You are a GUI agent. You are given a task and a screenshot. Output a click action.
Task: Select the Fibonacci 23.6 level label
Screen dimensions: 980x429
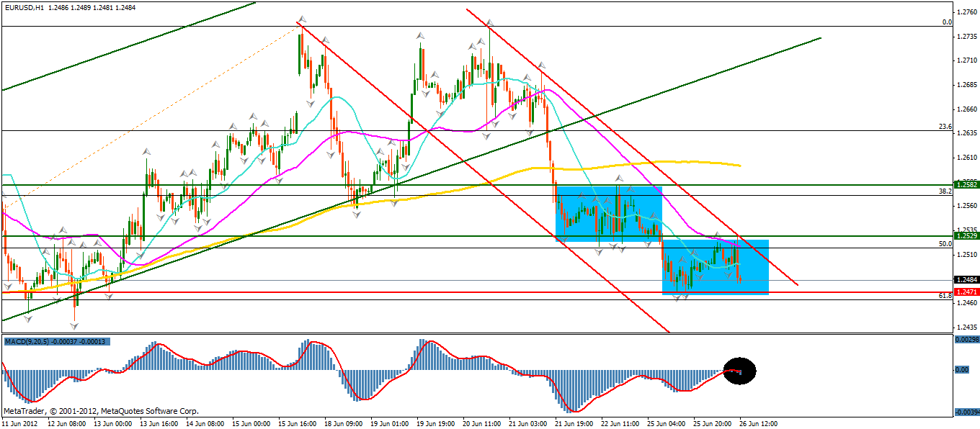pyautogui.click(x=945, y=127)
